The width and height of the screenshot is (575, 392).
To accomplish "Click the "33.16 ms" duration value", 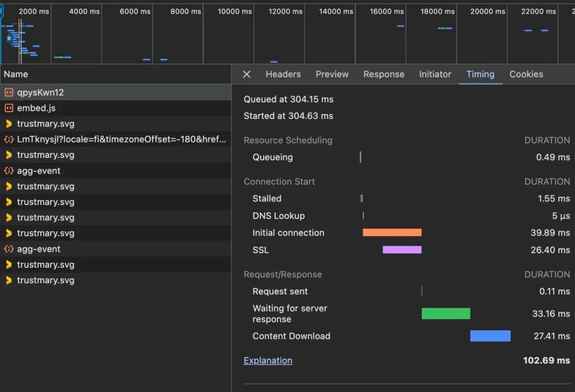I will (551, 314).
